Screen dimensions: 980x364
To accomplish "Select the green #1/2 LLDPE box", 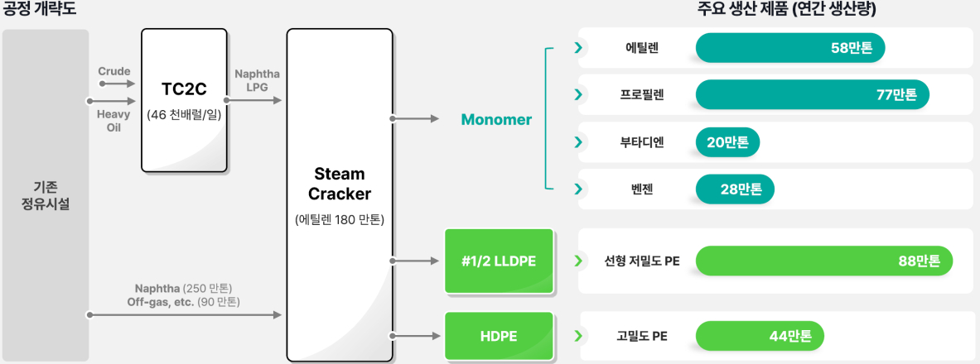I will point(500,261).
